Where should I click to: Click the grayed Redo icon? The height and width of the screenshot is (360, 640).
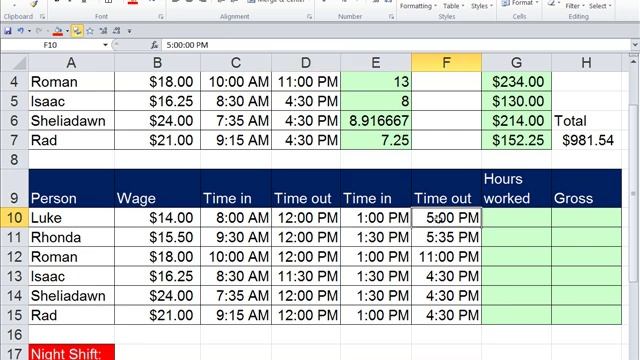39,31
